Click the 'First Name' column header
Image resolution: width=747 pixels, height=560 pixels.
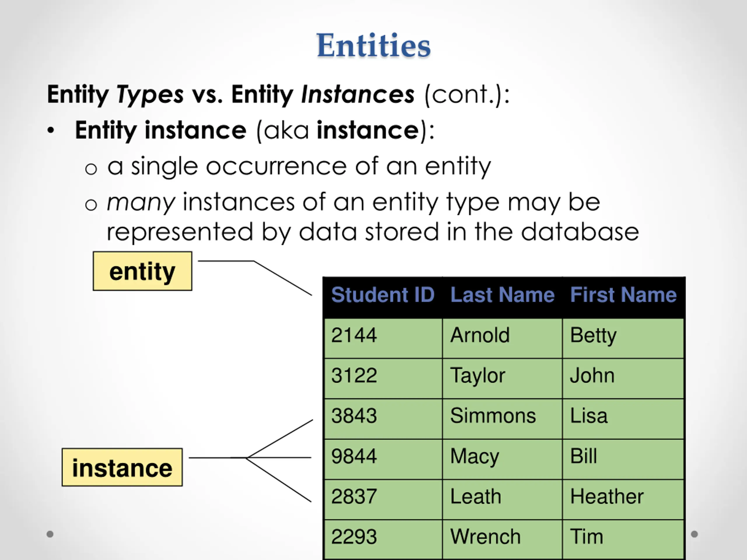[623, 297]
